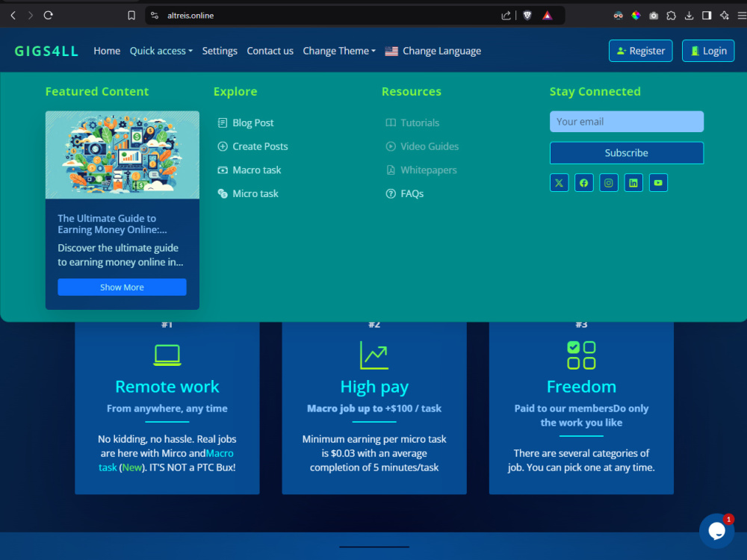Open site settings icon in address bar

pyautogui.click(x=155, y=15)
